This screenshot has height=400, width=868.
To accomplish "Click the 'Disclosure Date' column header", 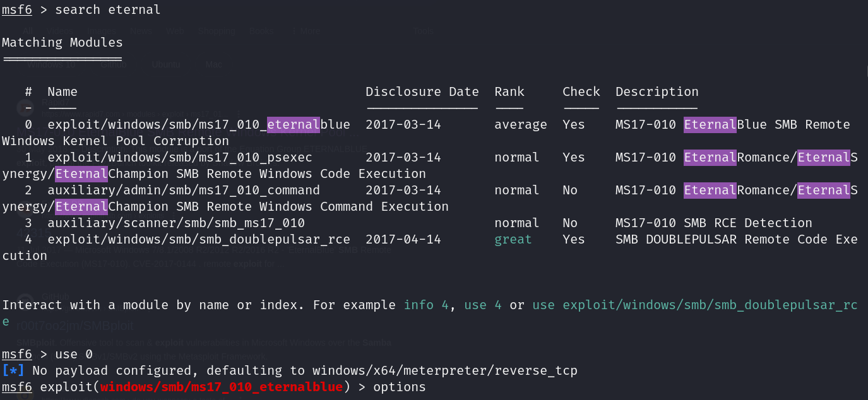I will (x=422, y=91).
